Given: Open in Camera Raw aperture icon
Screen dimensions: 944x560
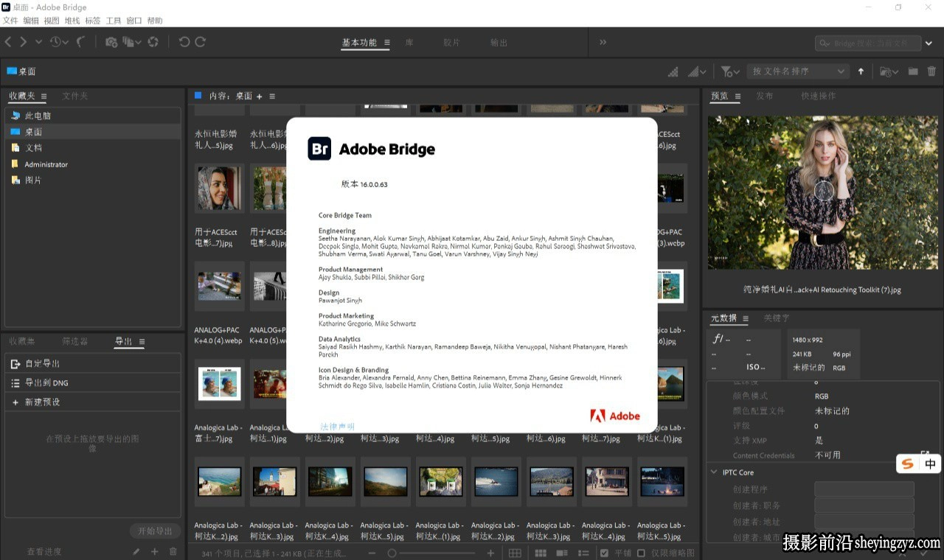Looking at the screenshot, I should (x=153, y=42).
